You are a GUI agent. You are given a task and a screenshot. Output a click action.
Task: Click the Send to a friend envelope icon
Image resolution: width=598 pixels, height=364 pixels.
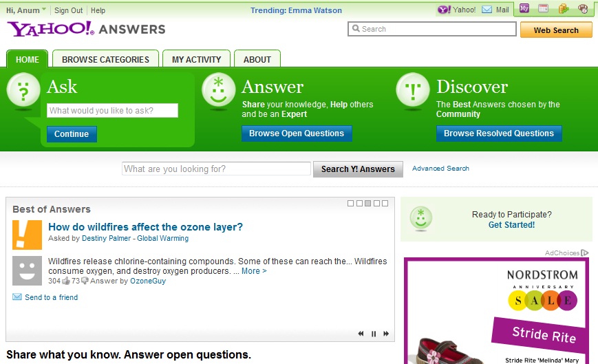pyautogui.click(x=17, y=297)
